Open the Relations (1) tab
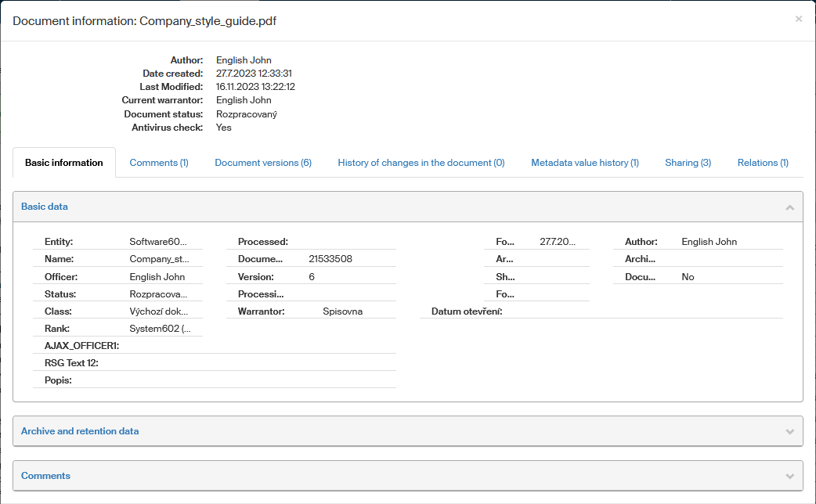The image size is (816, 504). pos(762,163)
